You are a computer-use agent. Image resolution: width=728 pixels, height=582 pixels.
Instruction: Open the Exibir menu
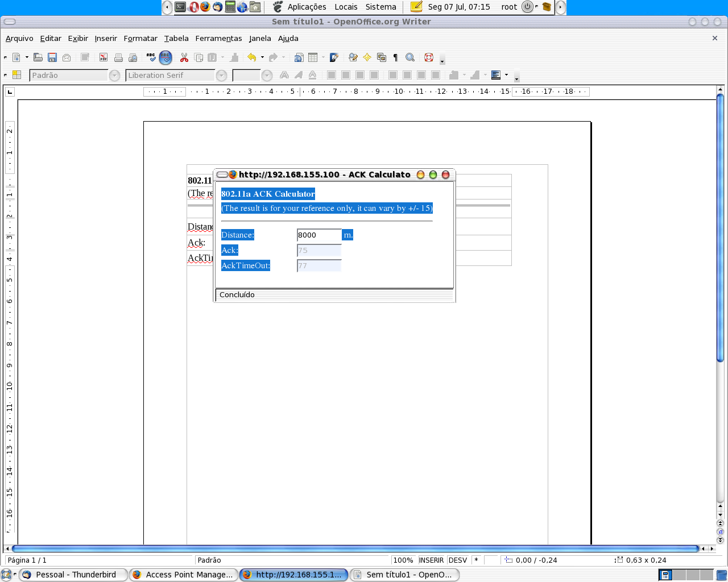(78, 39)
